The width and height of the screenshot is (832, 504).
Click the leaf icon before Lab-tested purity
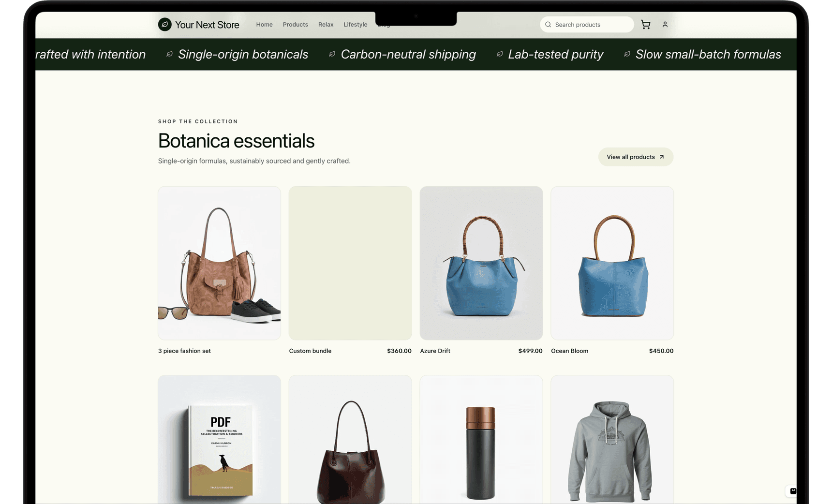(500, 54)
